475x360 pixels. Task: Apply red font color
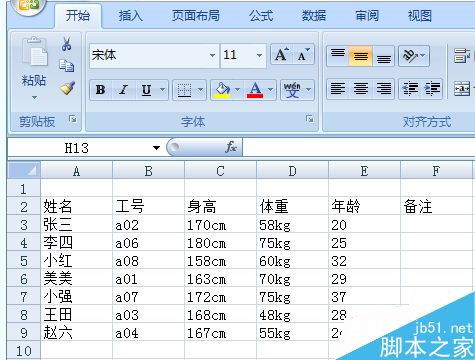255,90
